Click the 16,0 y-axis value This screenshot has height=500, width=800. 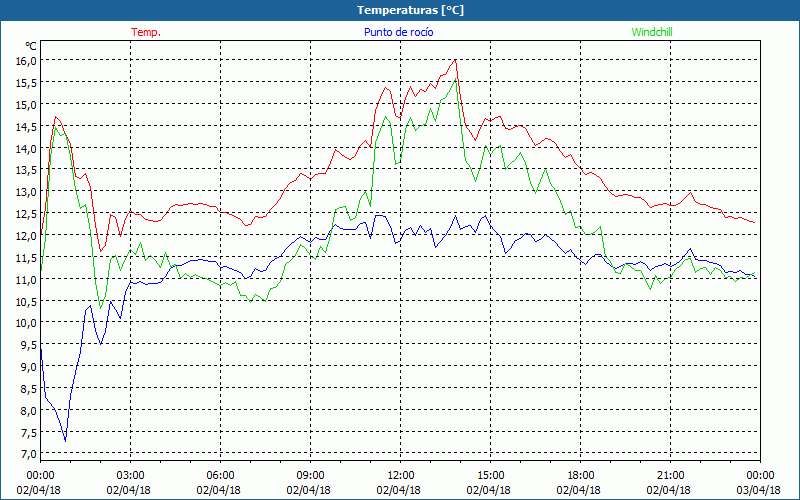click(26, 61)
